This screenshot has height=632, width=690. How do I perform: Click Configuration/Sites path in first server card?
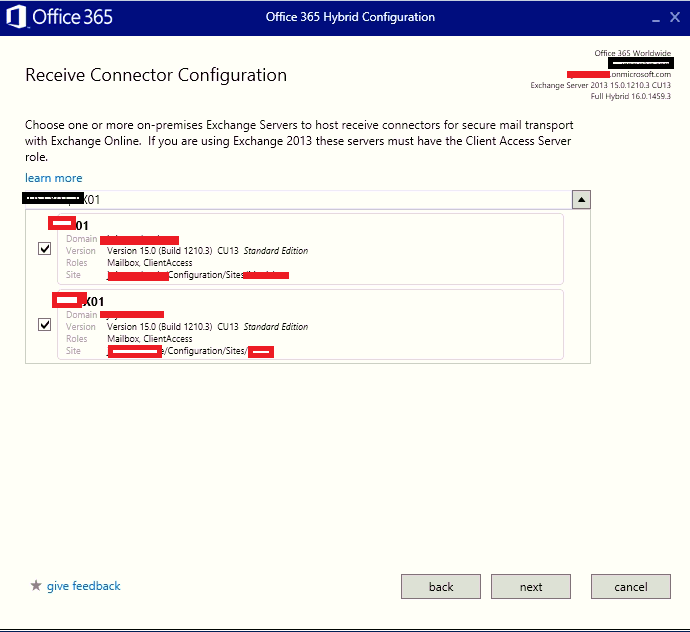click(x=206, y=275)
